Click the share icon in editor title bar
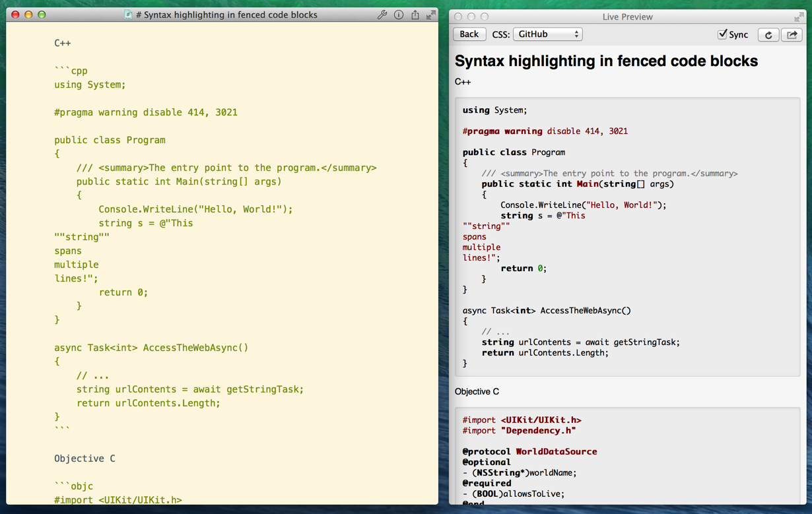812x514 pixels. [415, 15]
